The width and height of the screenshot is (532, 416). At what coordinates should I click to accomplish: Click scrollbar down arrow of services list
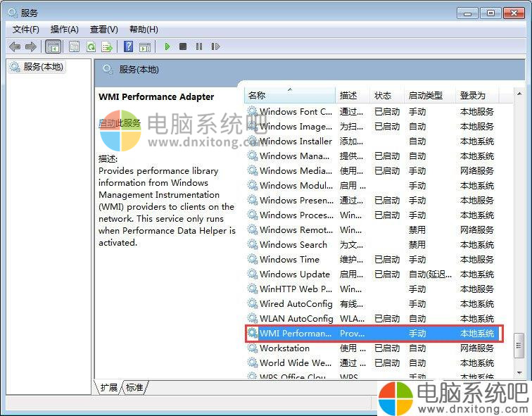point(519,373)
